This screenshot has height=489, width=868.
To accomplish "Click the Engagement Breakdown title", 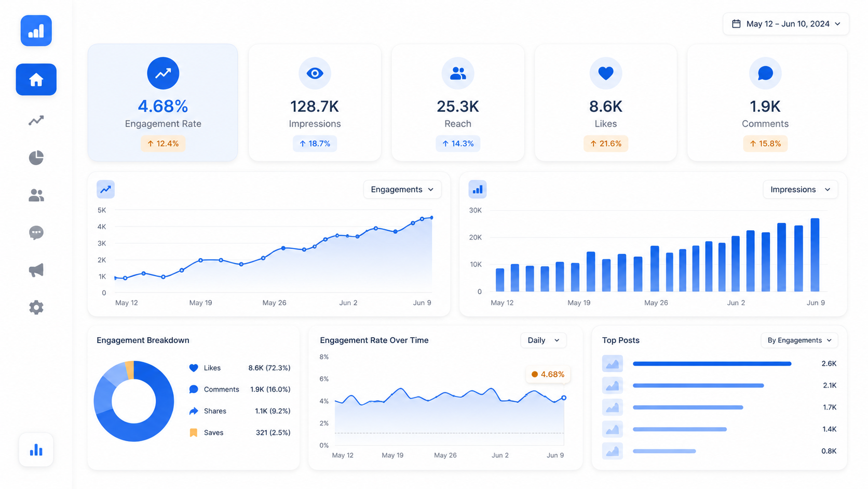I will tap(143, 340).
